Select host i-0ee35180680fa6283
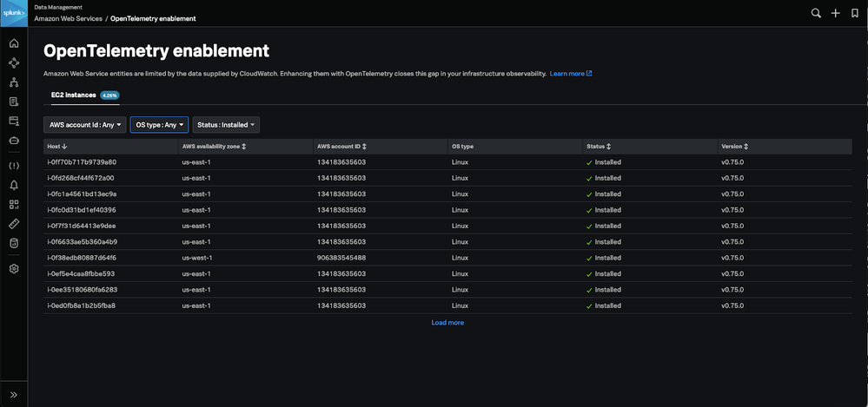 (x=83, y=289)
